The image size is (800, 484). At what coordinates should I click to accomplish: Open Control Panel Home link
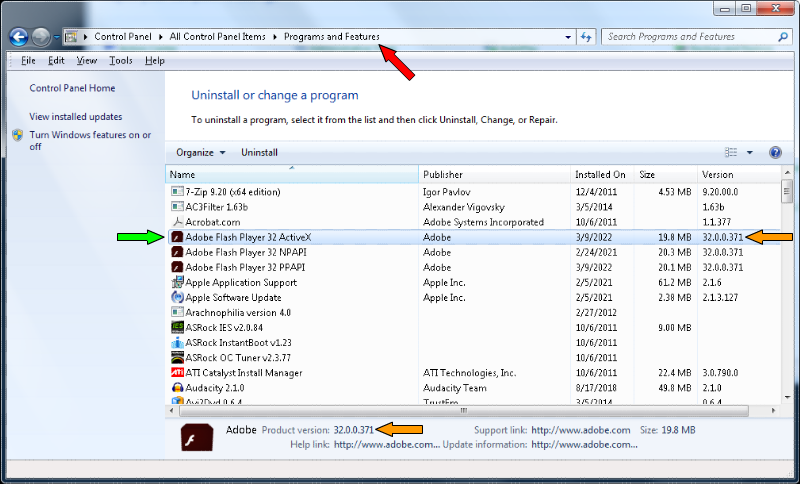pyautogui.click(x=72, y=88)
